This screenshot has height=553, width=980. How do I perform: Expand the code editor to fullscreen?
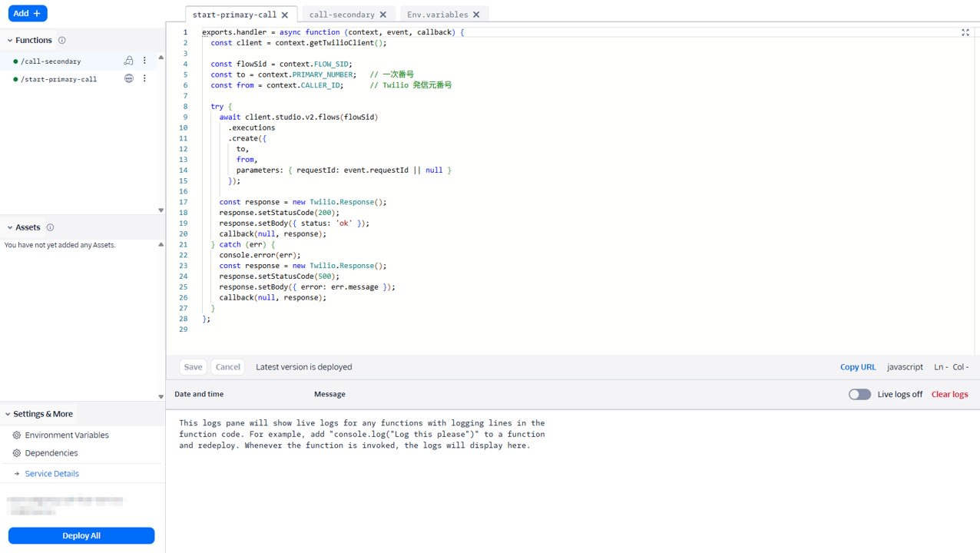click(965, 32)
